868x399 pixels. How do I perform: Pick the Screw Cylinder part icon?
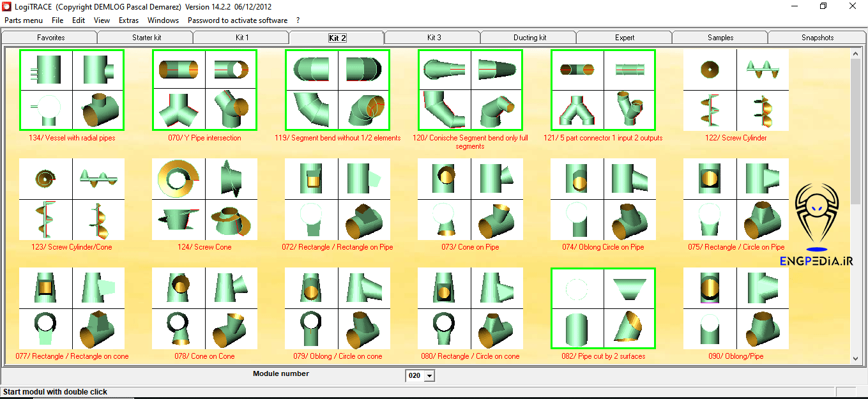click(x=736, y=90)
